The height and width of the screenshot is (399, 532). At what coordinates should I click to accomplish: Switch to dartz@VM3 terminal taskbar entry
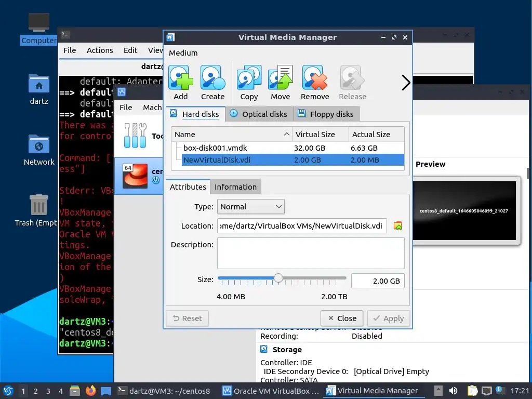tap(164, 391)
